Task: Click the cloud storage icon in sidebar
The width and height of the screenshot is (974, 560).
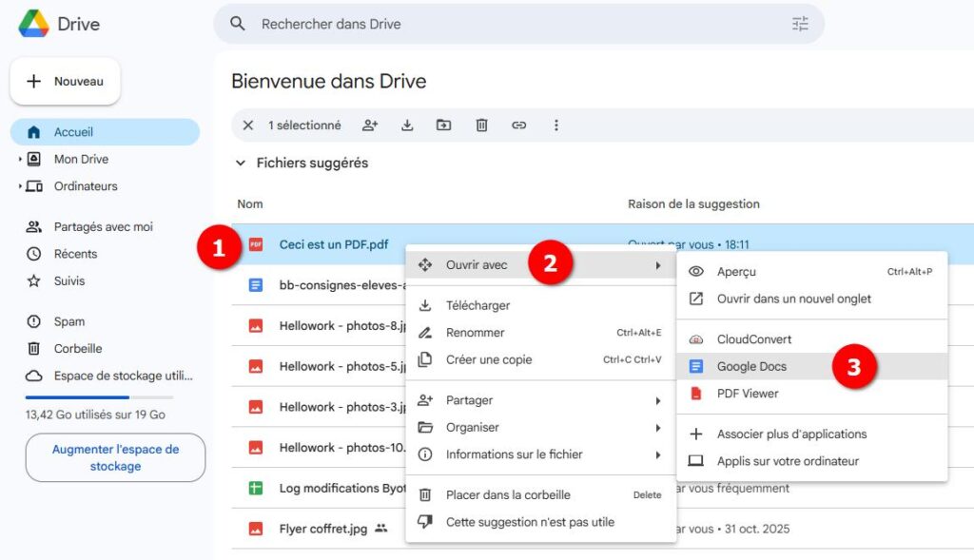Action: point(33,376)
